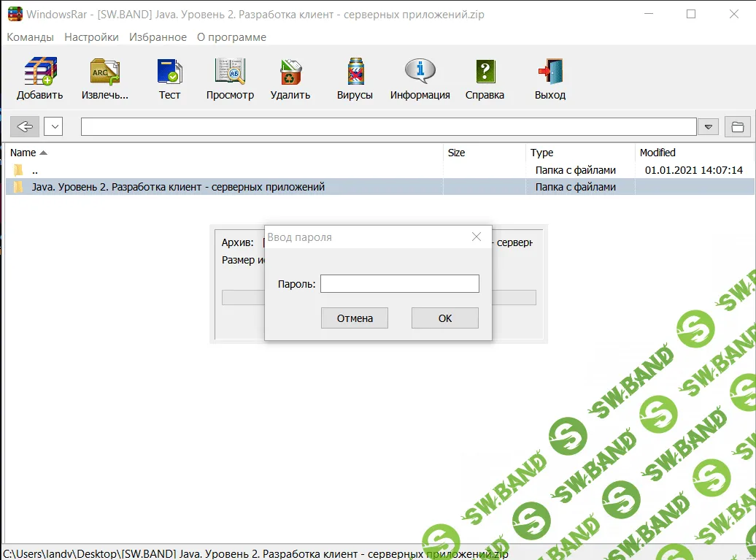756x560 pixels.
Task: Open the Просмотр (View) tool
Action: pos(230,72)
